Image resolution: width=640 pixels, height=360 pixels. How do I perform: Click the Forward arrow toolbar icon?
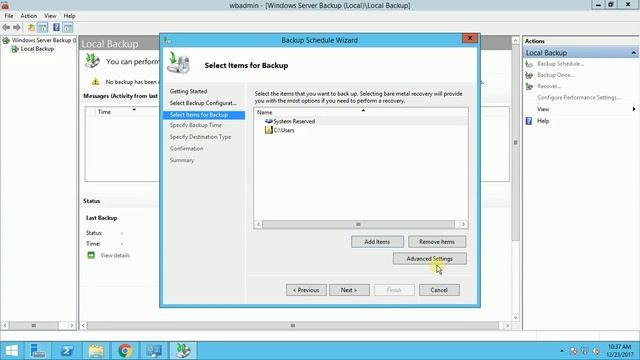tap(17, 27)
